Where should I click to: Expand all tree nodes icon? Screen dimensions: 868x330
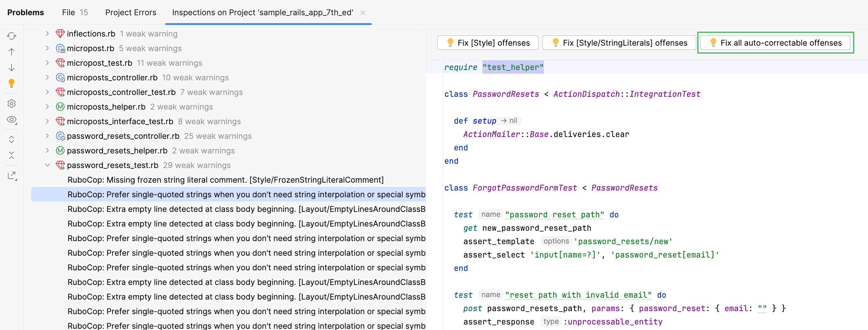[x=12, y=139]
